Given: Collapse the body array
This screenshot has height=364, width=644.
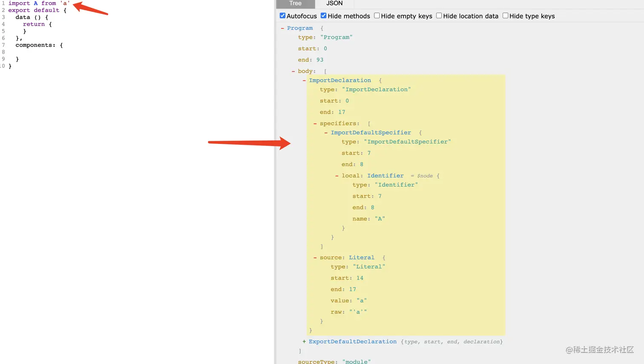Looking at the screenshot, I should point(293,71).
